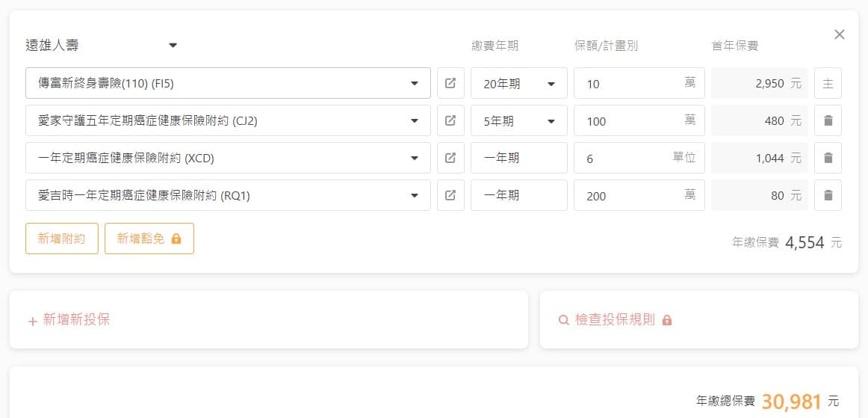Screen dimensions: 868x418
Task: Open the 5年期 payment term dropdown
Action: click(x=519, y=120)
